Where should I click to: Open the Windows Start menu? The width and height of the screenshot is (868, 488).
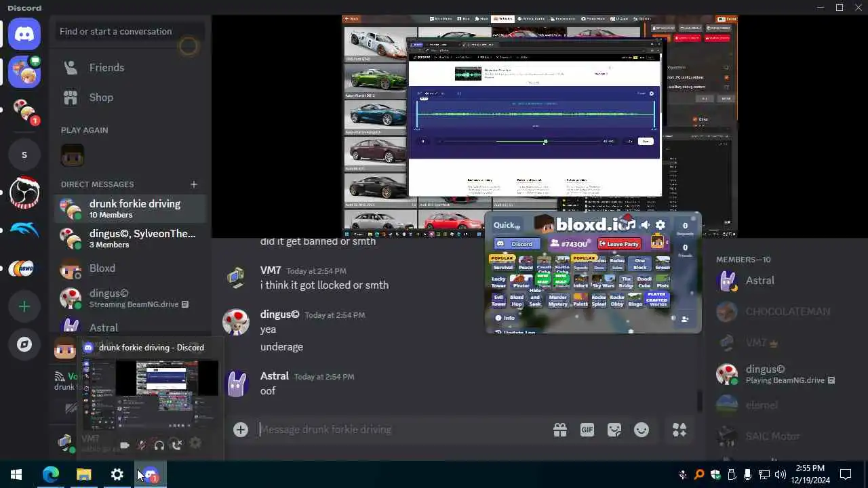(16, 474)
